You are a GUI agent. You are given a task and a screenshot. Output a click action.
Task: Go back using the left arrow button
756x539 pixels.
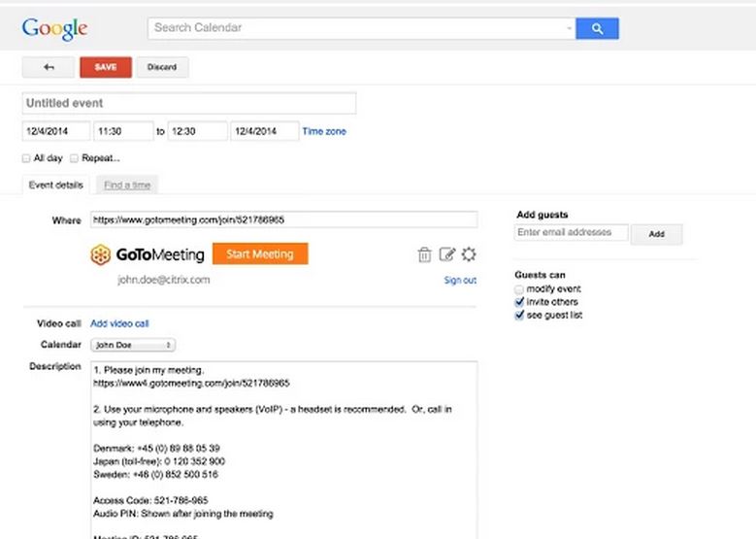[x=49, y=67]
